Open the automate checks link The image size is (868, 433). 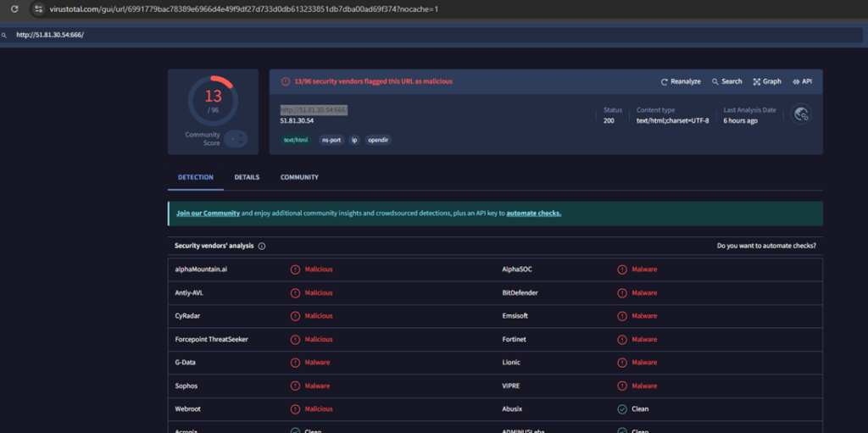(534, 214)
